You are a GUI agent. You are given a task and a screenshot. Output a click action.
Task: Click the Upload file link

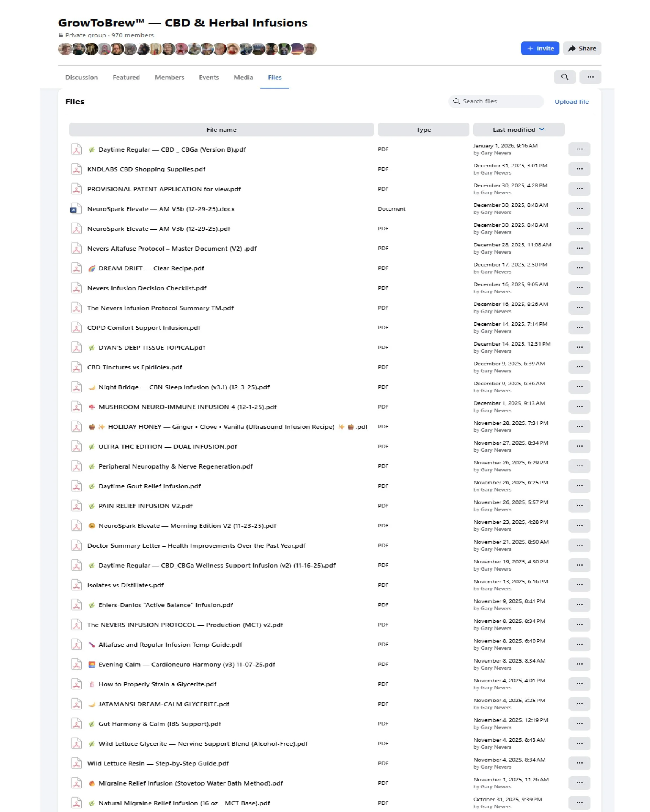[571, 102]
